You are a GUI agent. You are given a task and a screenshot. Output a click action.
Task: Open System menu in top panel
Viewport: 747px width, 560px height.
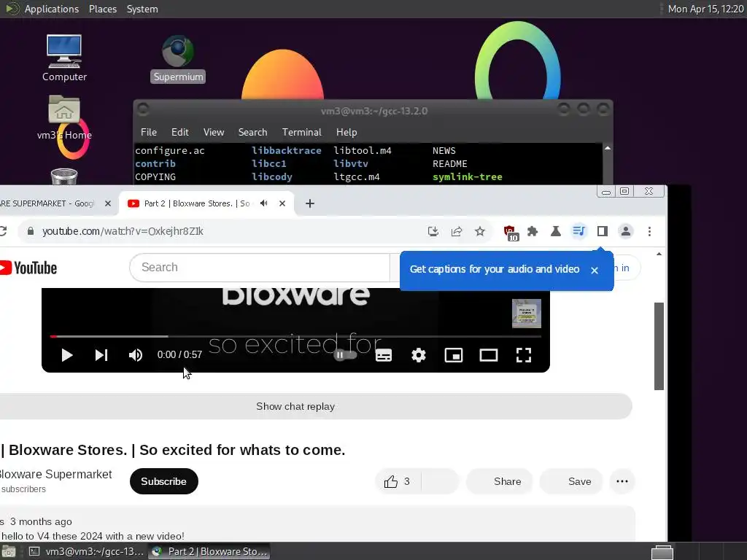[142, 9]
